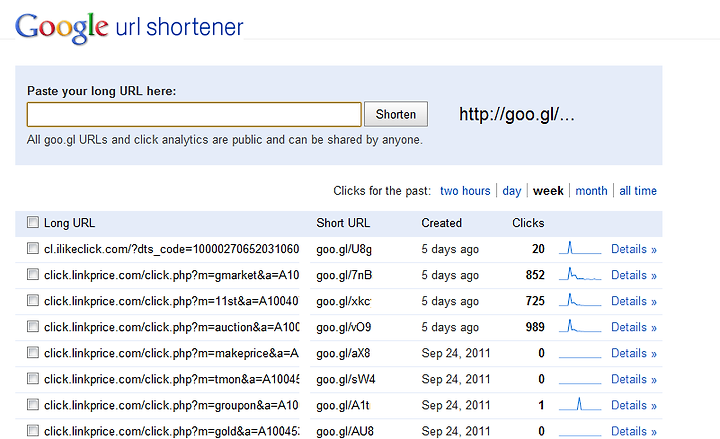This screenshot has height=439, width=720.
Task: Click the 'url shortener' title text
Action: pos(180,27)
